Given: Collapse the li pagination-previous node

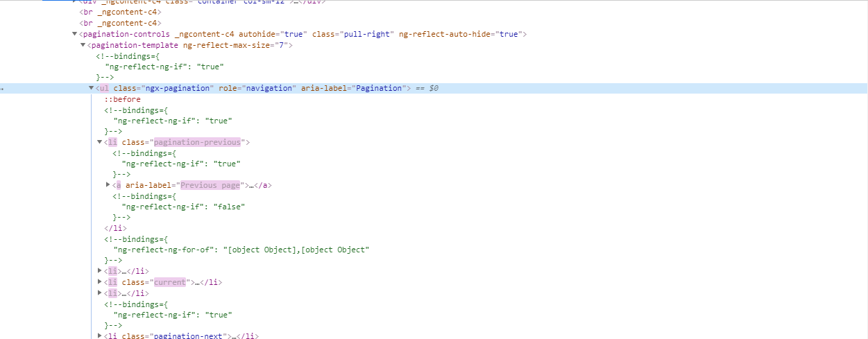Looking at the screenshot, I should point(99,142).
